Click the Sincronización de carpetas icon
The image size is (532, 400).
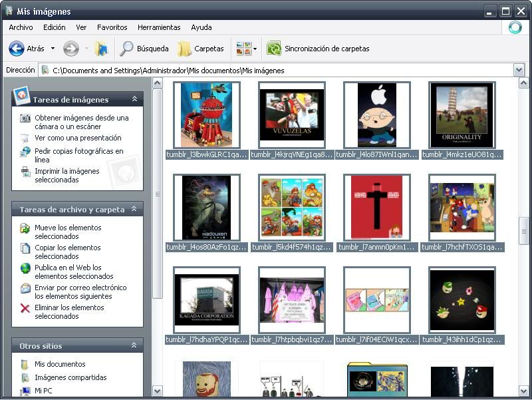coord(273,49)
